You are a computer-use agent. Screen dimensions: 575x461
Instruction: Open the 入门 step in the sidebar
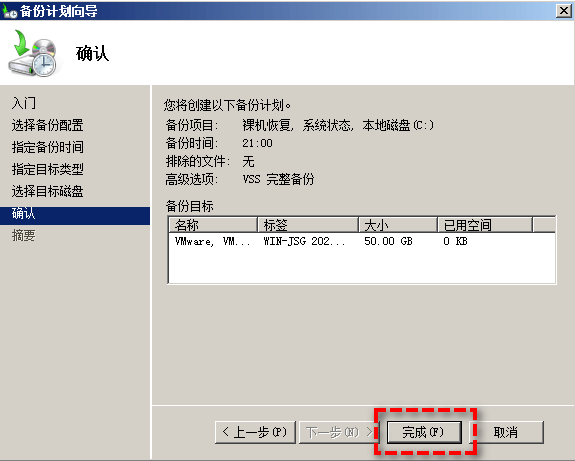[24, 103]
